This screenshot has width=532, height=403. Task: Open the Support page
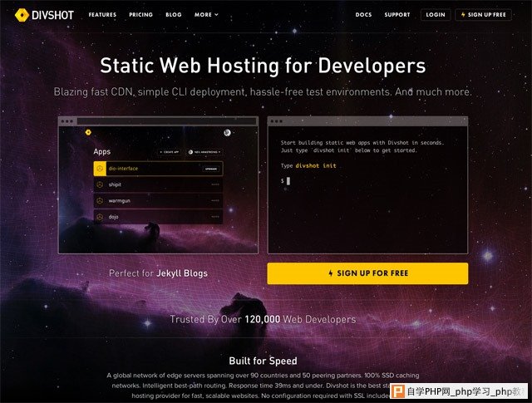[397, 15]
